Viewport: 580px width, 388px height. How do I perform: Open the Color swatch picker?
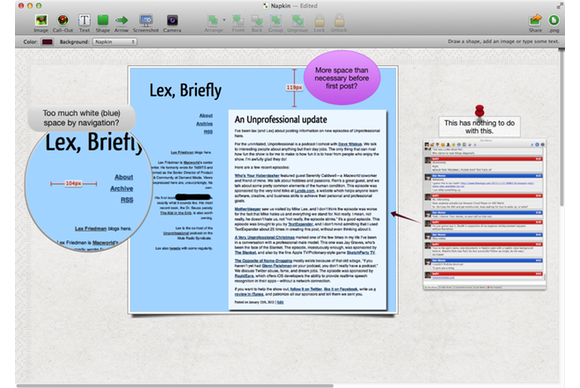tap(47, 42)
